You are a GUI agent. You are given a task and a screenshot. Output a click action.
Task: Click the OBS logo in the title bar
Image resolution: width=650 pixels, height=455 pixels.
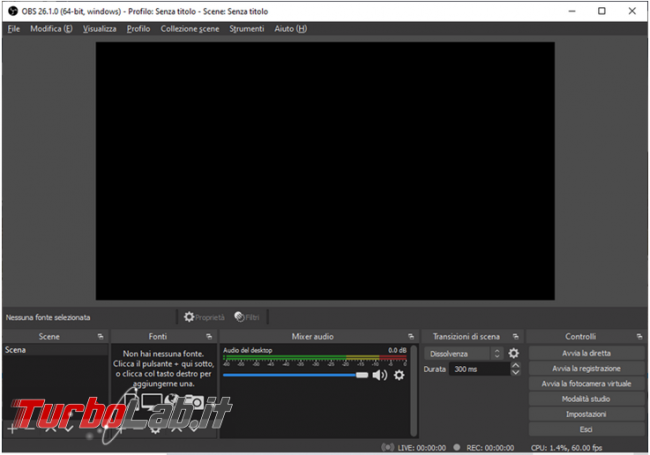pos(13,11)
